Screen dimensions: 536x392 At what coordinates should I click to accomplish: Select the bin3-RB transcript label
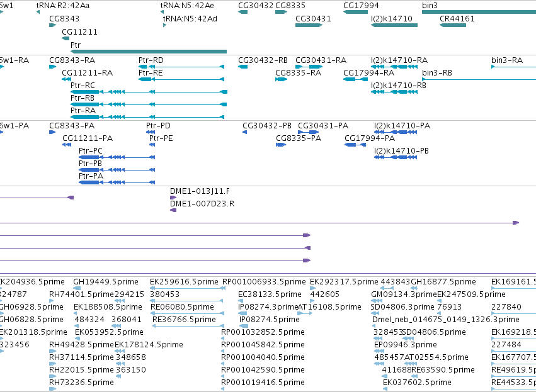coord(437,73)
